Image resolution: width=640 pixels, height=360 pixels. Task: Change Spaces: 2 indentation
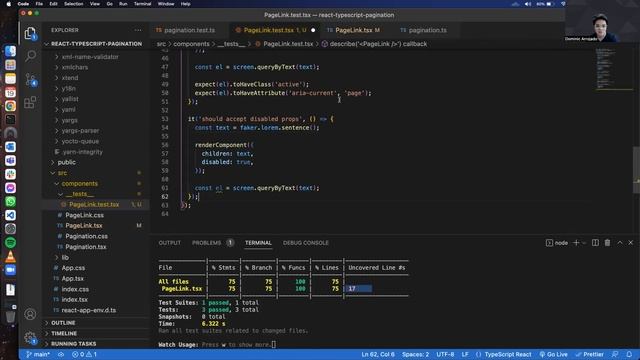[x=416, y=354]
